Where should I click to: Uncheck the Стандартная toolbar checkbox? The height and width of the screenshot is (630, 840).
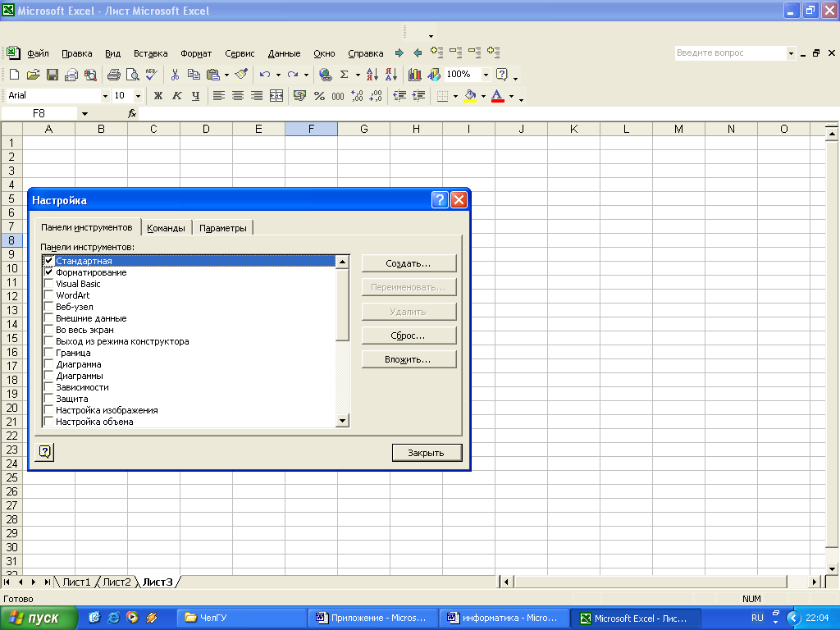[48, 261]
